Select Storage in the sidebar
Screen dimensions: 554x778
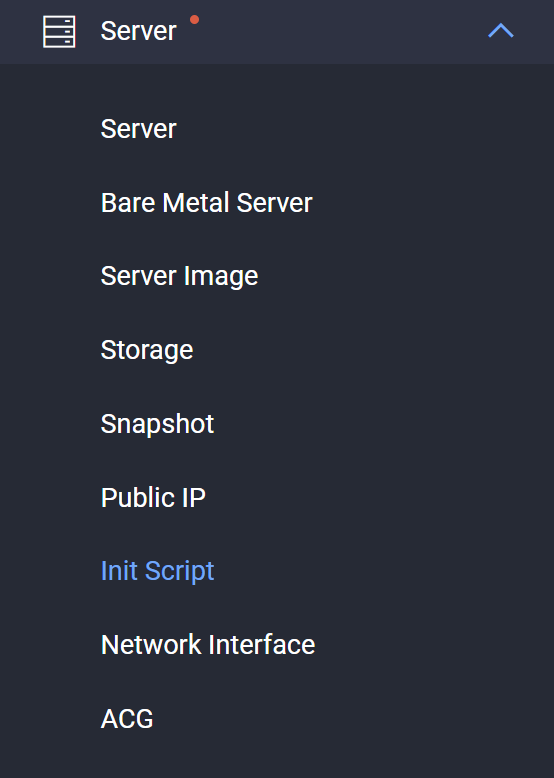click(x=147, y=350)
